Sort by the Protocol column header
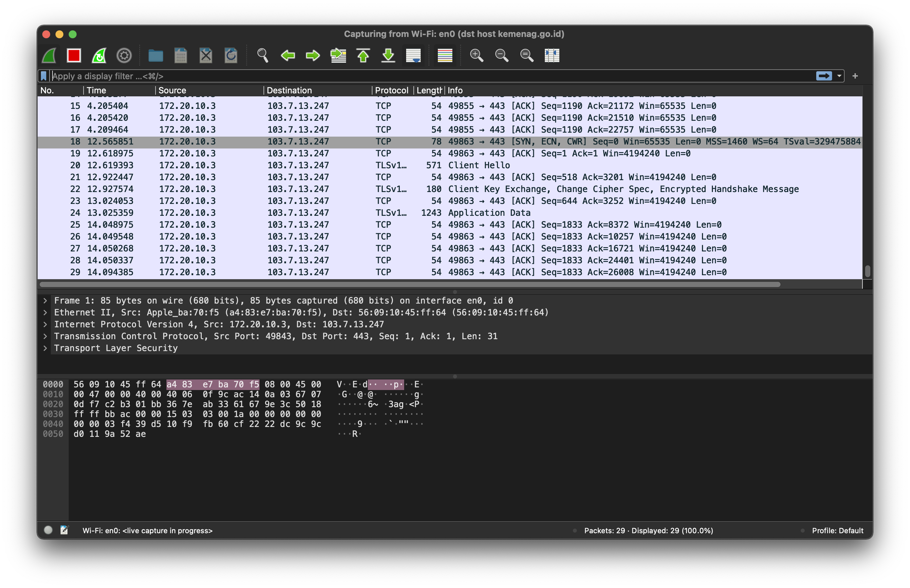Viewport: 910px width, 588px height. (391, 90)
